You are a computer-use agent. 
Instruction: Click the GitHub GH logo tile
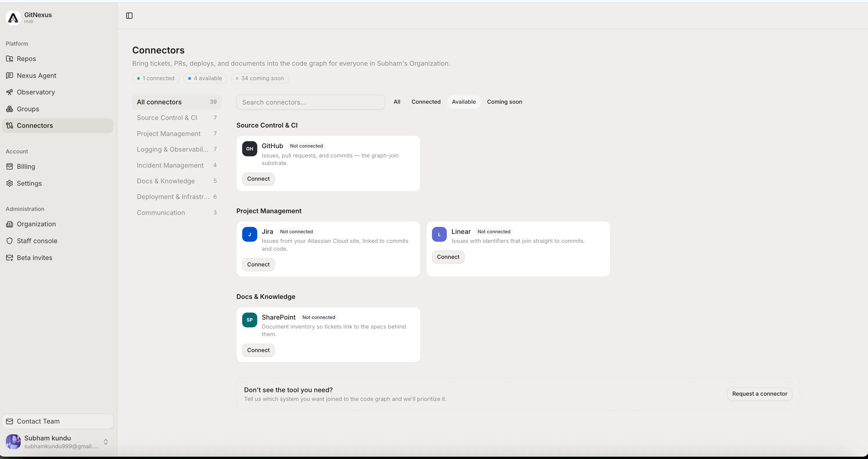[x=250, y=148]
